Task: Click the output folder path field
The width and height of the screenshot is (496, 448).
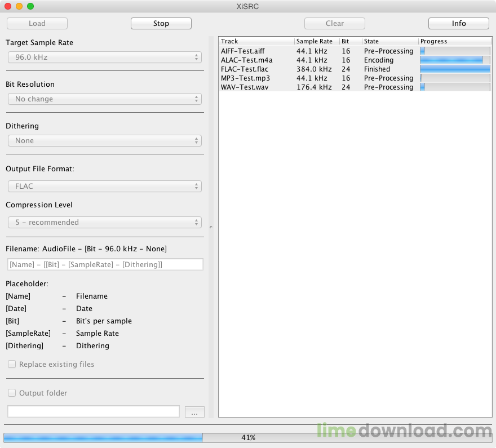Action: click(x=94, y=411)
